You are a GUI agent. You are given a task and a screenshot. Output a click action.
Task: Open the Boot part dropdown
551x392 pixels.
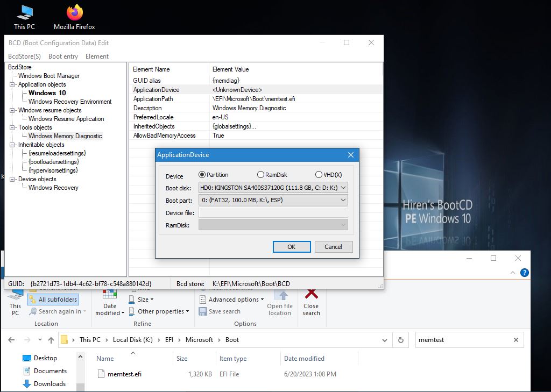click(344, 200)
